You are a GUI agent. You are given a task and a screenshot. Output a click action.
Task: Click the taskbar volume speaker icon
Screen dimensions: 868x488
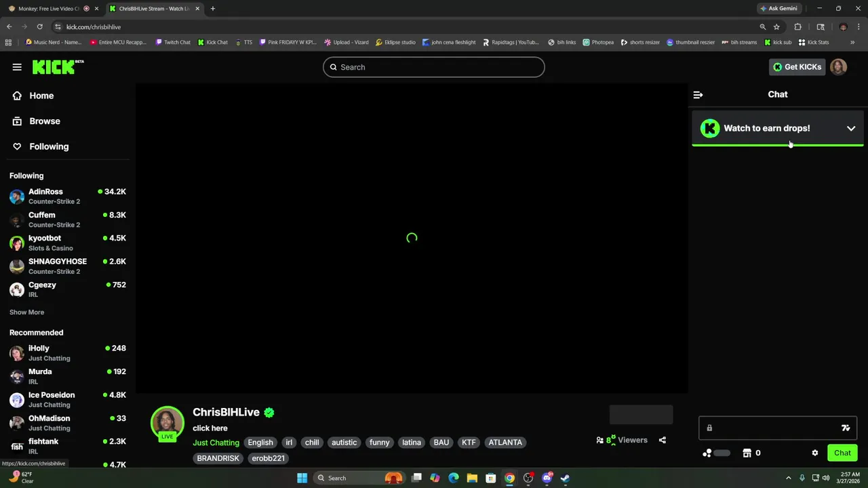(x=826, y=478)
